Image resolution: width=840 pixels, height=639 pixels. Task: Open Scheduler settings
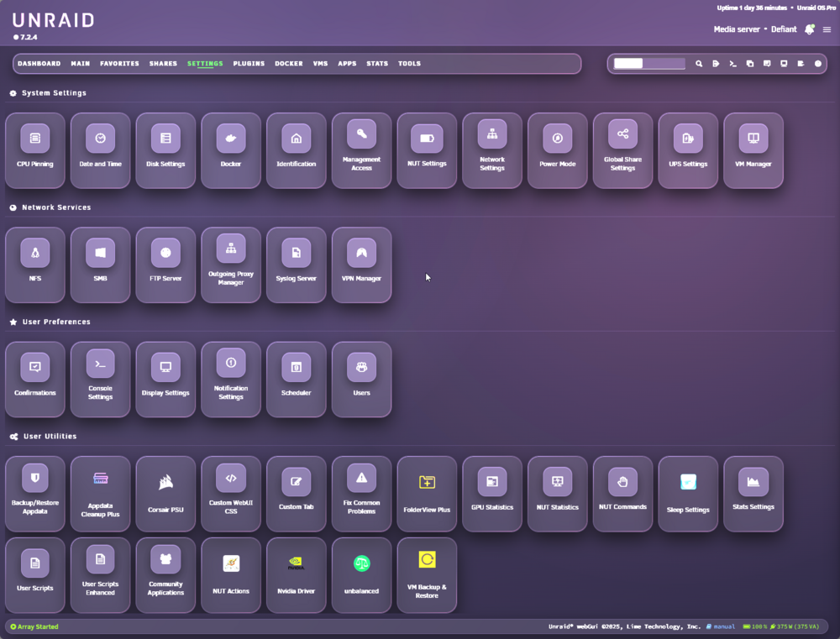click(x=297, y=380)
